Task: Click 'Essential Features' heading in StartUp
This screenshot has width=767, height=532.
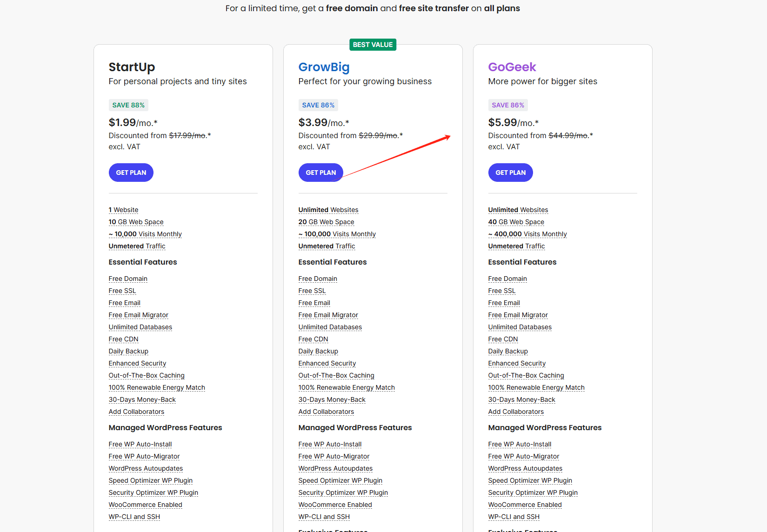Action: pos(143,262)
